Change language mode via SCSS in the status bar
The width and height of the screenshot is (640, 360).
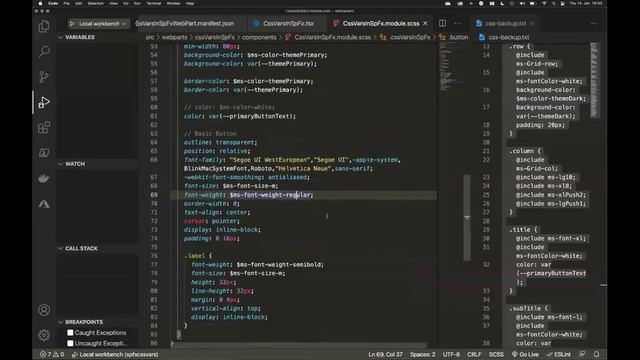pos(496,354)
